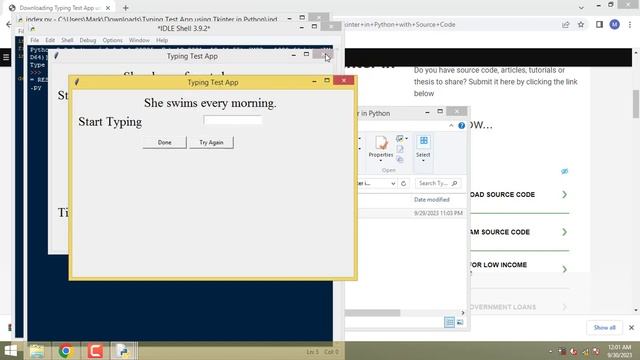640x360 pixels.
Task: Expand the GOVERNMENT LOANS chevron link
Action: [x=564, y=307]
